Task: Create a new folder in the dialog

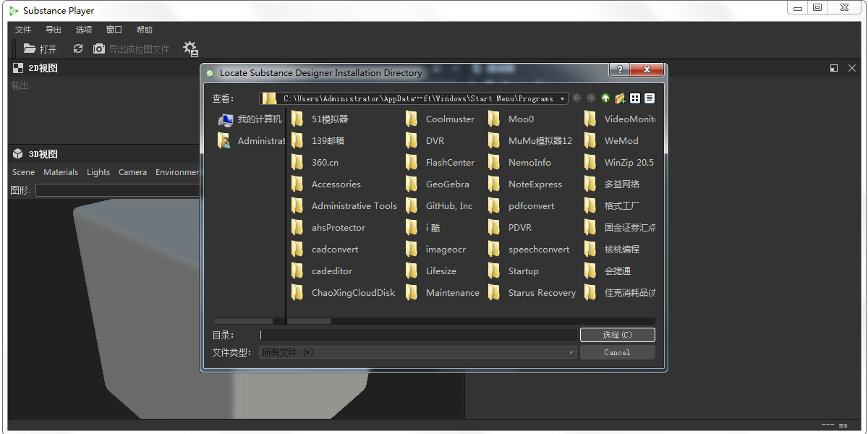Action: pos(620,98)
